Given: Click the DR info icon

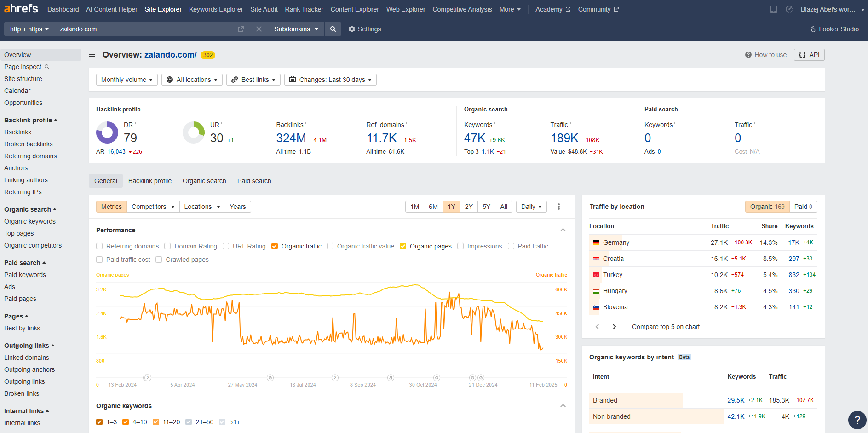Looking at the screenshot, I should (x=135, y=123).
